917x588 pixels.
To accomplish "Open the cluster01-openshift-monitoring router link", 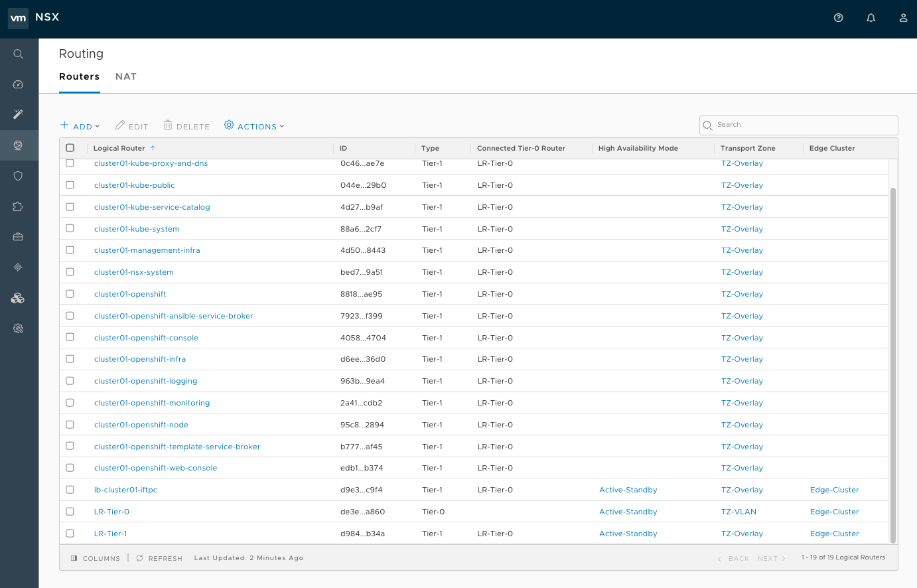I will coord(152,403).
